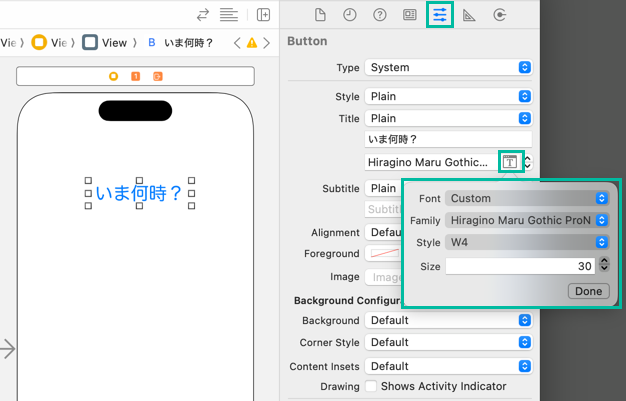
Task: Open the History inspector clock icon
Action: coord(350,15)
